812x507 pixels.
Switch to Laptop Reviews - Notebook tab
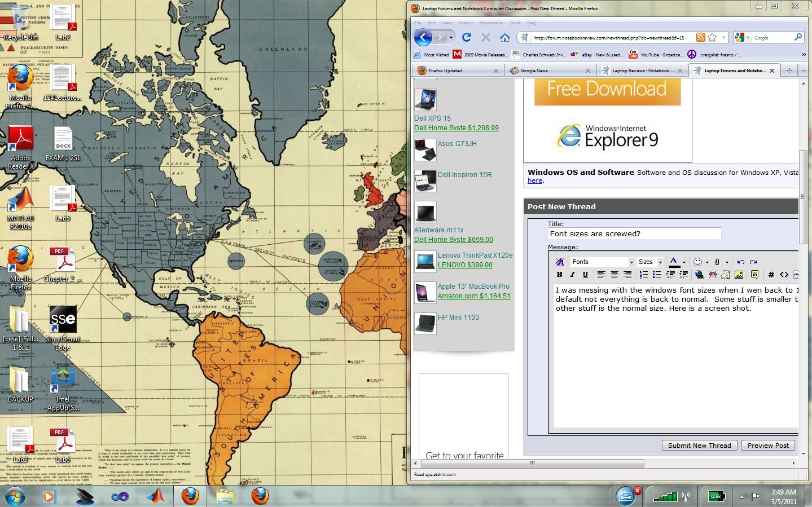[x=643, y=70]
